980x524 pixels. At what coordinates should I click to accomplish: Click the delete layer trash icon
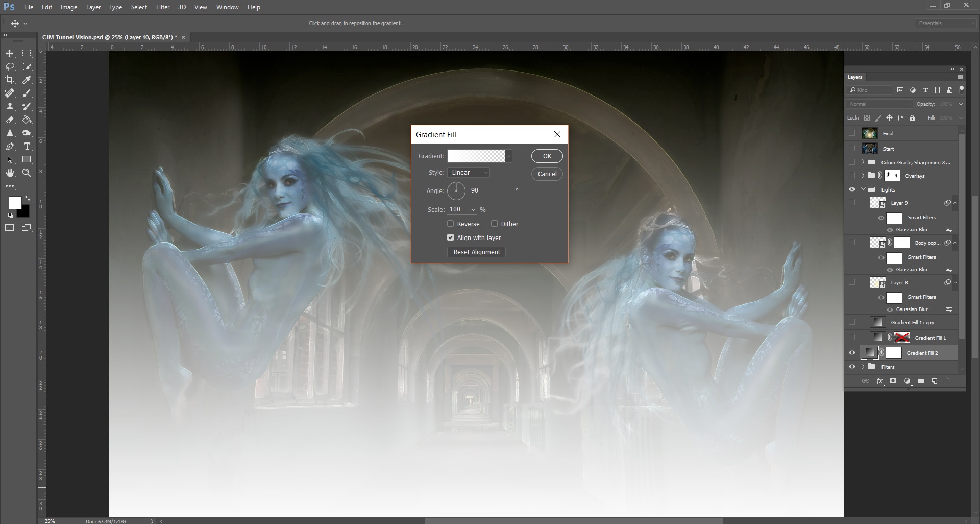click(x=948, y=381)
